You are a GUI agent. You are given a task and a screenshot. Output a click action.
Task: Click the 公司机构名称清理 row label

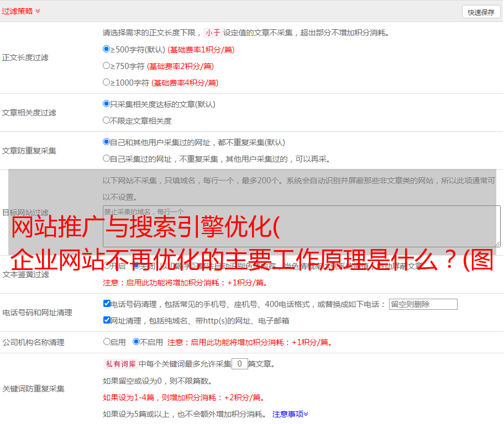click(33, 342)
